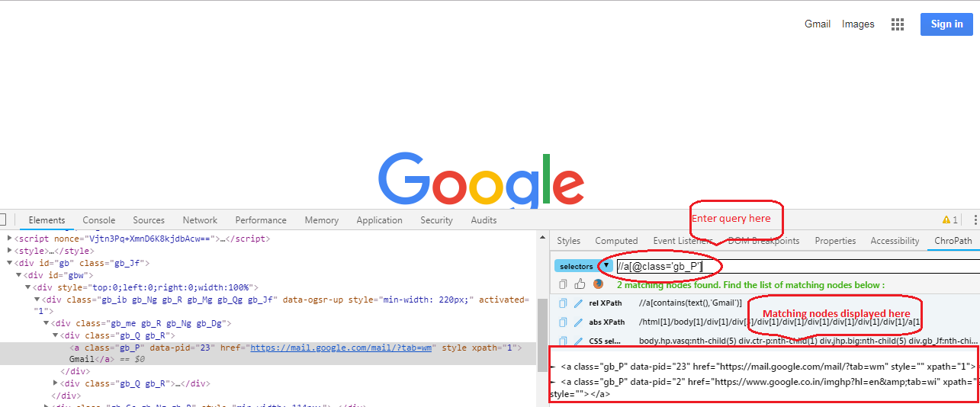The height and width of the screenshot is (407, 980).
Task: Open the selectors dropdown arrow
Action: tap(607, 266)
